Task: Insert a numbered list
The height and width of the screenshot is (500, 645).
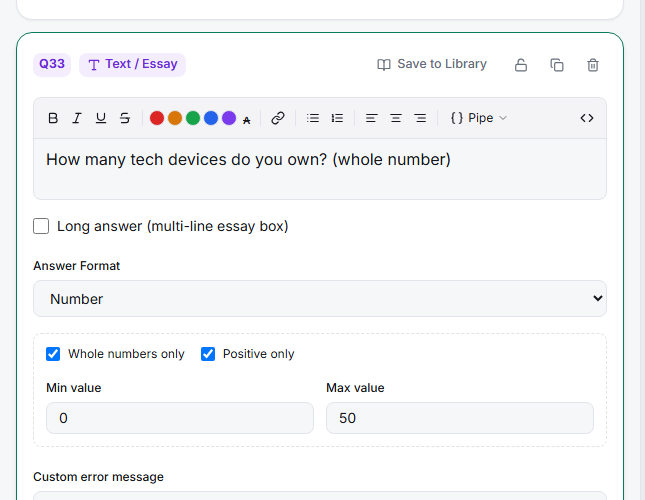Action: coord(337,118)
